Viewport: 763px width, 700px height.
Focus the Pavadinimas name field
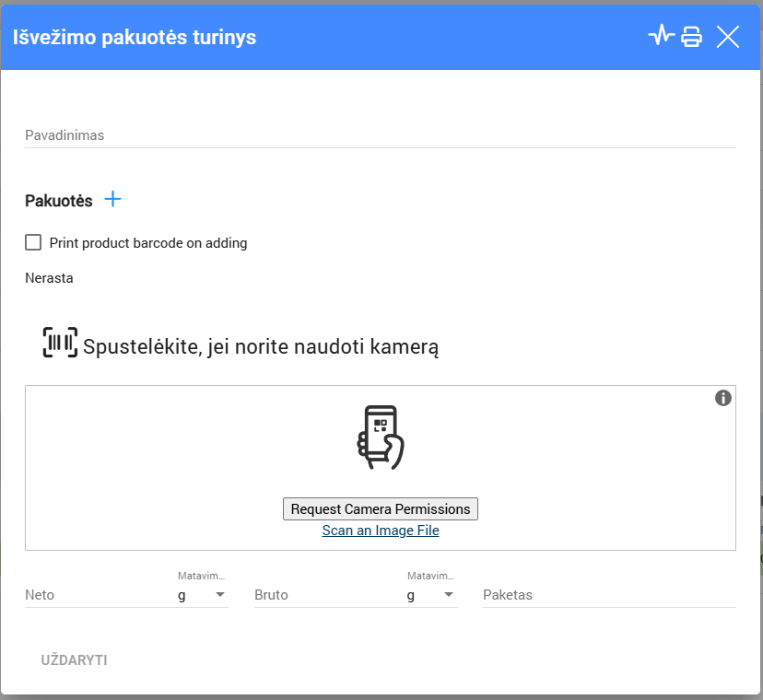380,135
